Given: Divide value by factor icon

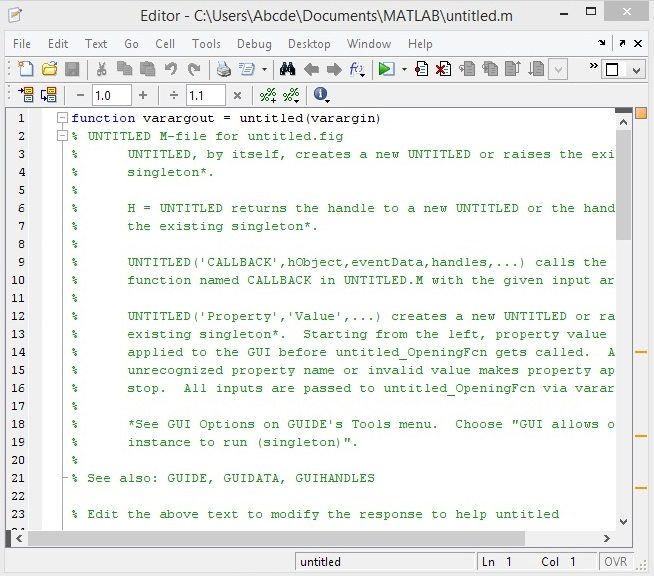Looking at the screenshot, I should [174, 95].
